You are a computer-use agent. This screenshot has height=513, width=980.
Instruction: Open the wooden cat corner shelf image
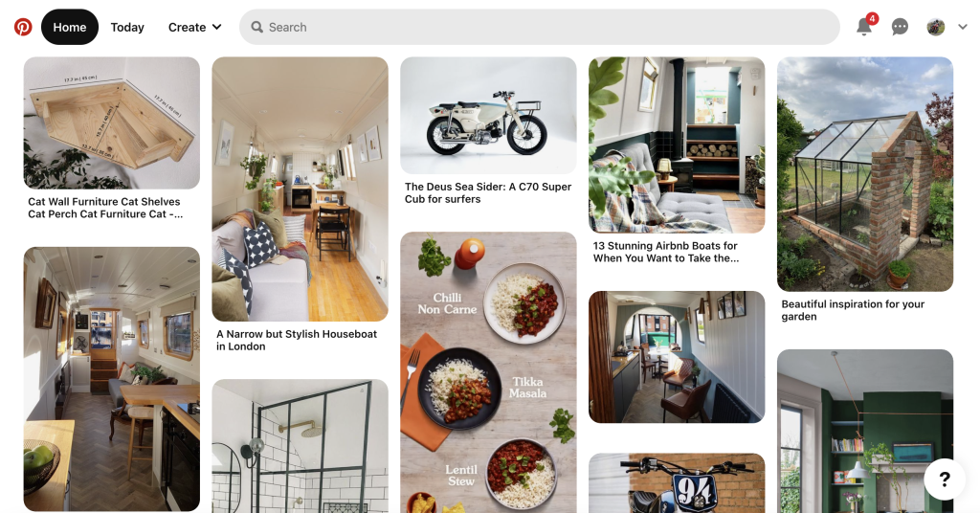[112, 123]
